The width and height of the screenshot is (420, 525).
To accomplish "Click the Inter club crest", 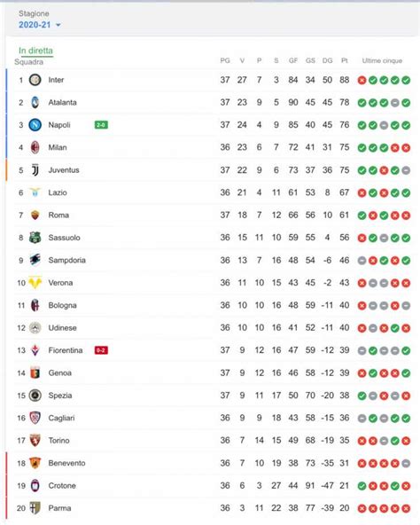I will [35, 80].
